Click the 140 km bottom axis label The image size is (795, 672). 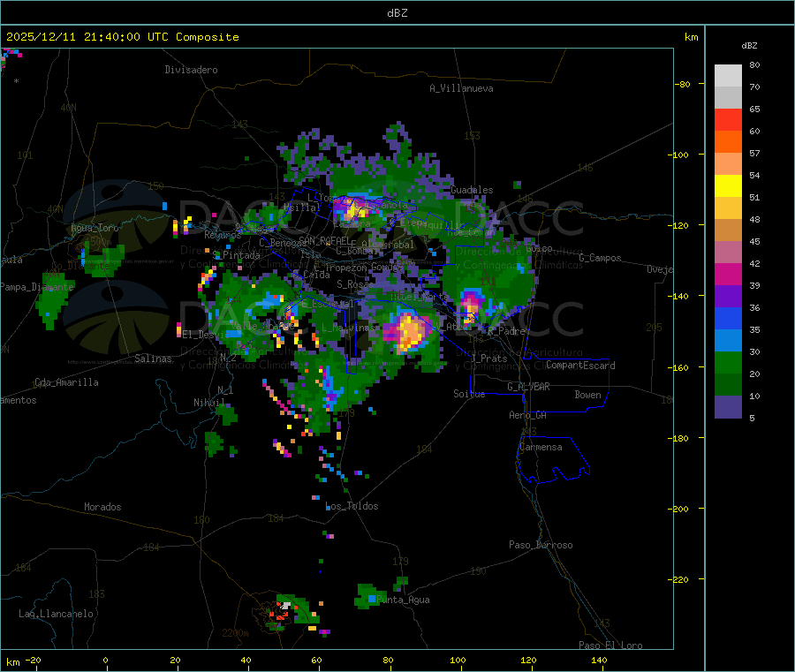click(x=599, y=660)
